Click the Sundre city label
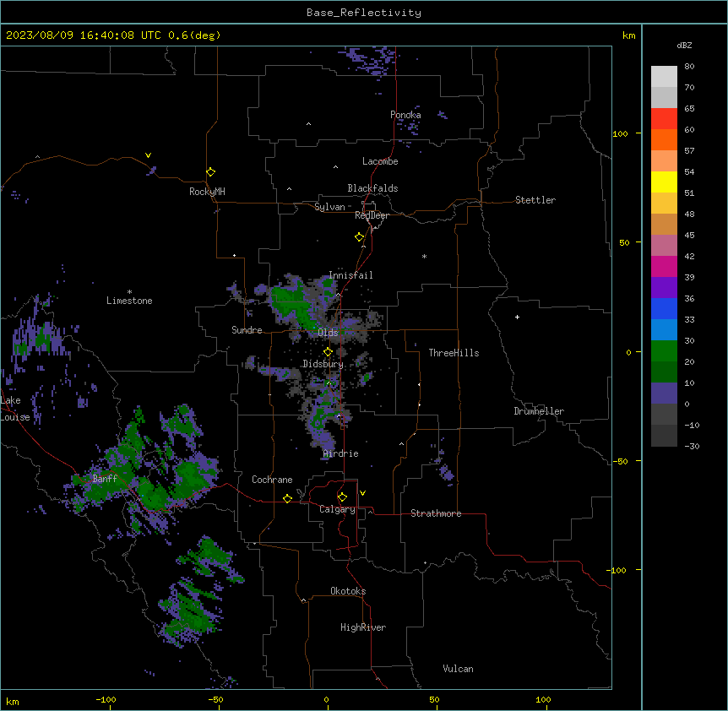This screenshot has width=728, height=711. point(247,330)
